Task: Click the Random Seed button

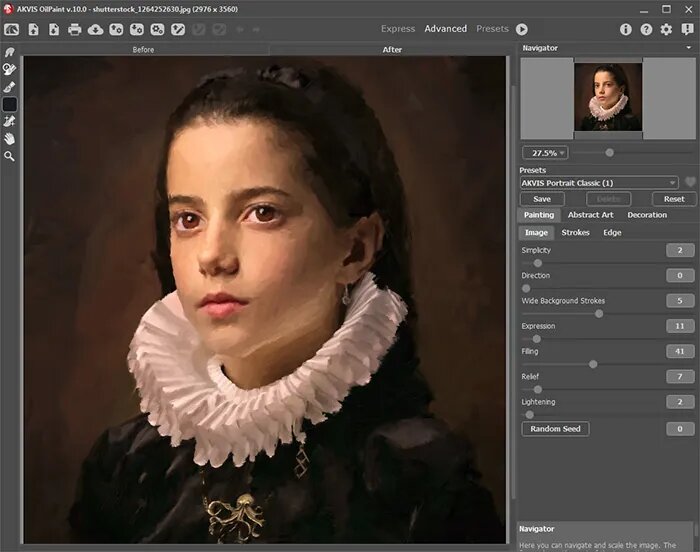Action: click(555, 429)
